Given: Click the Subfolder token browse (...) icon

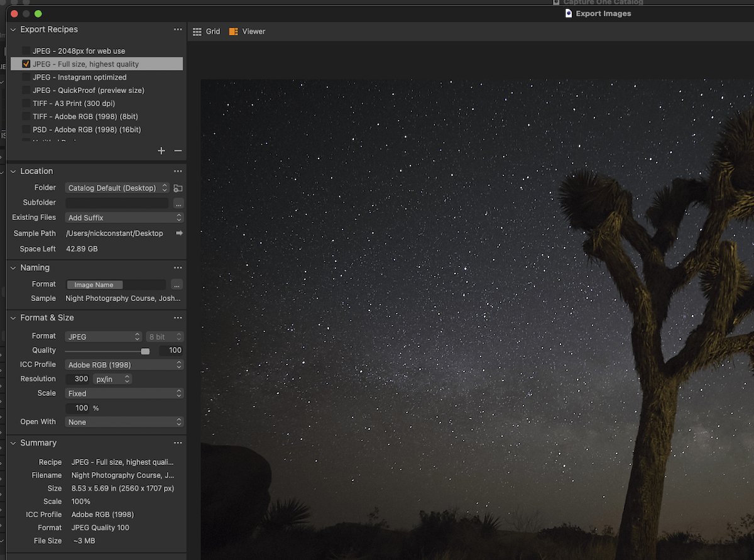Looking at the screenshot, I should coord(178,202).
